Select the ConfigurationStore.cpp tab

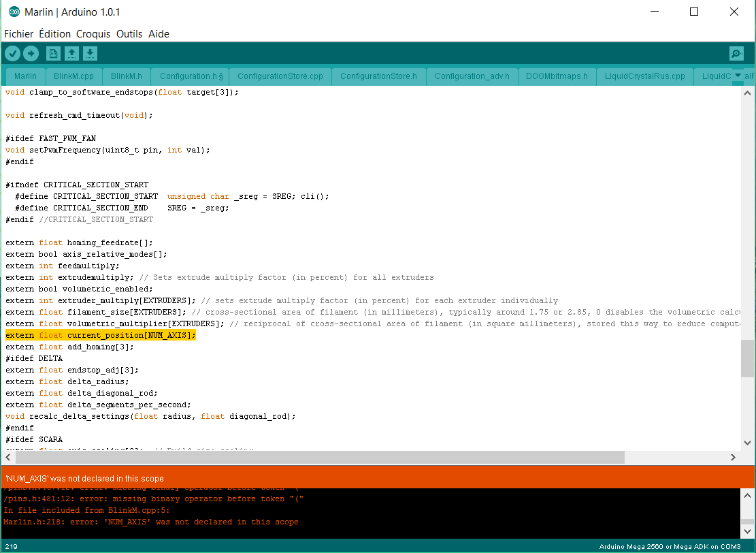click(x=280, y=76)
